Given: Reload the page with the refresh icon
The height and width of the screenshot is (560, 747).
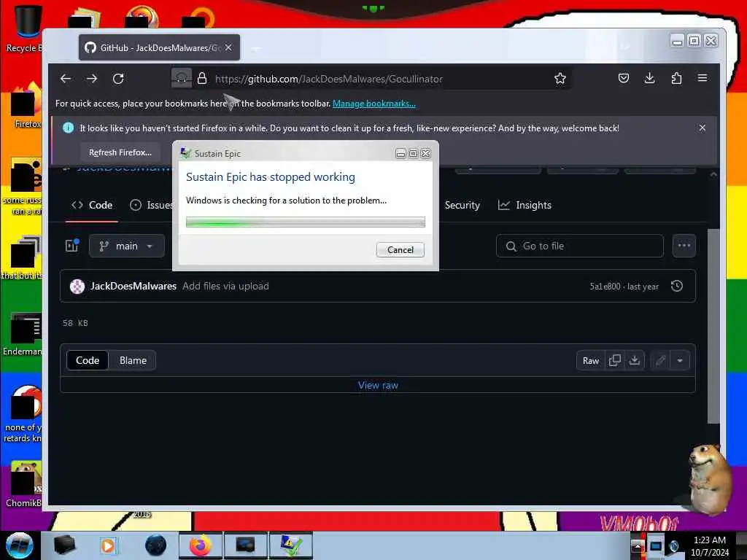Looking at the screenshot, I should 118,79.
